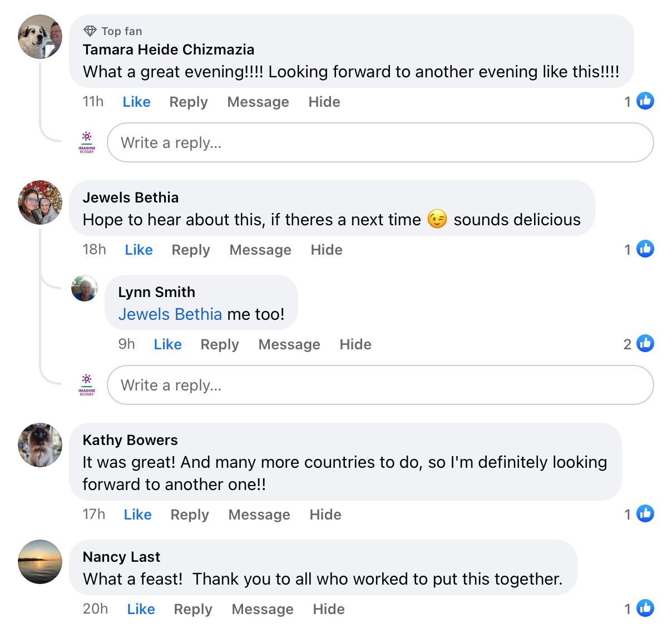Screen dimensions: 672x628
Task: Click the Top fan diamond badge
Action: [x=90, y=31]
